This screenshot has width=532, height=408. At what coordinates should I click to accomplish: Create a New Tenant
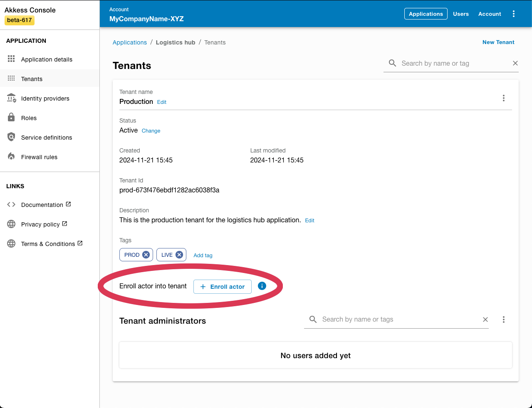click(x=498, y=42)
